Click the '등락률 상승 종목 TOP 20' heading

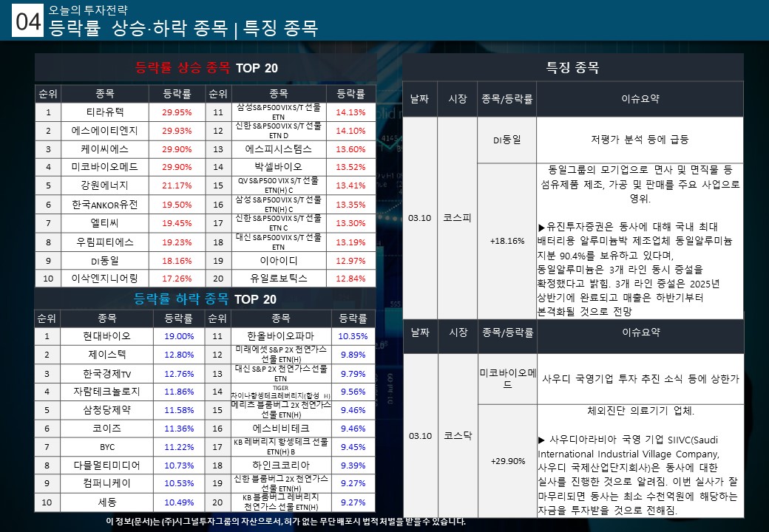coord(206,67)
